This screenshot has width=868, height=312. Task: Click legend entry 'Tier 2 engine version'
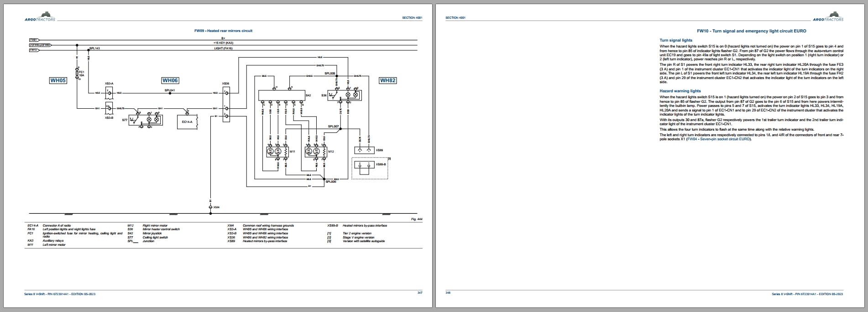pos(357,233)
